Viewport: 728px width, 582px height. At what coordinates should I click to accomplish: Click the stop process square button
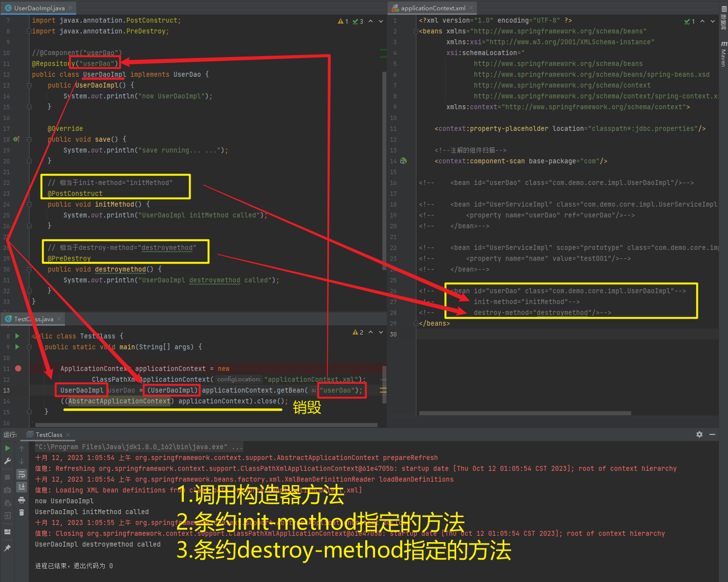click(7, 477)
